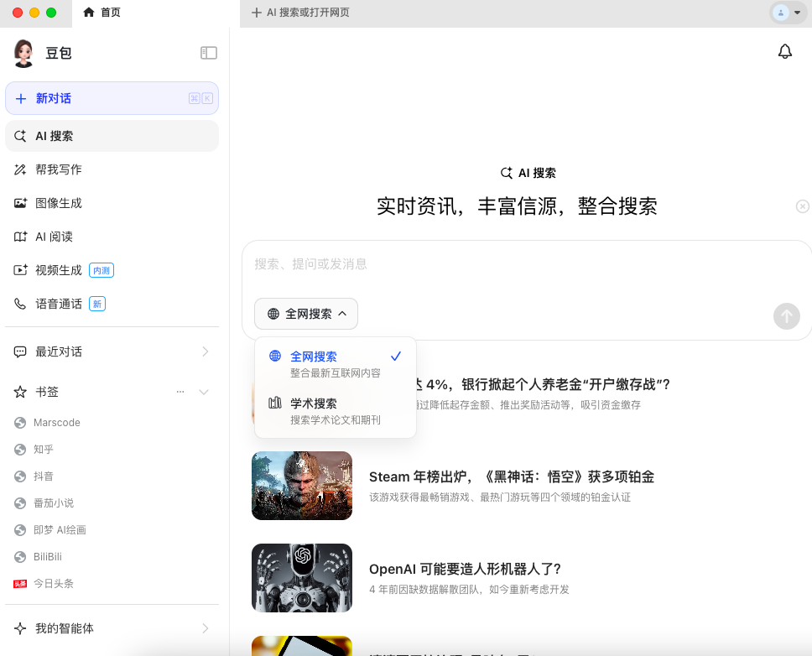Collapse the 全网搜索 dropdown button
The width and height of the screenshot is (812, 656).
pyautogui.click(x=306, y=314)
